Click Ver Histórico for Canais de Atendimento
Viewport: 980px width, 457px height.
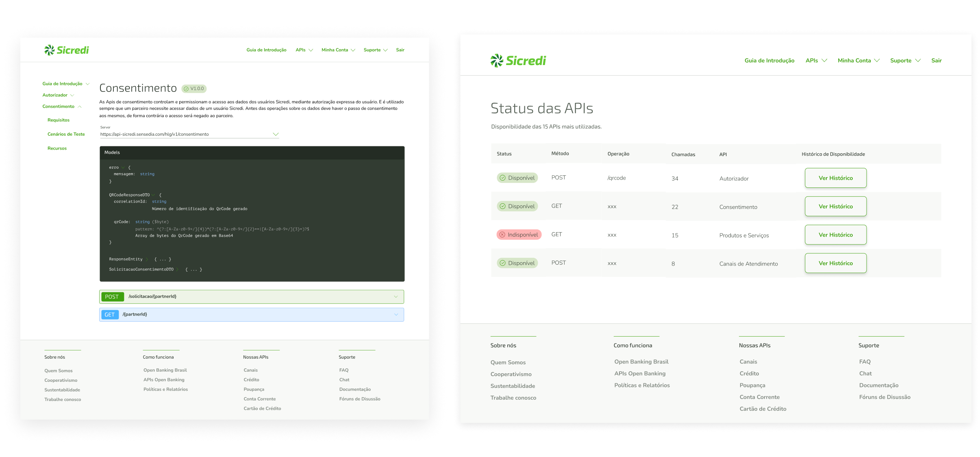click(836, 263)
